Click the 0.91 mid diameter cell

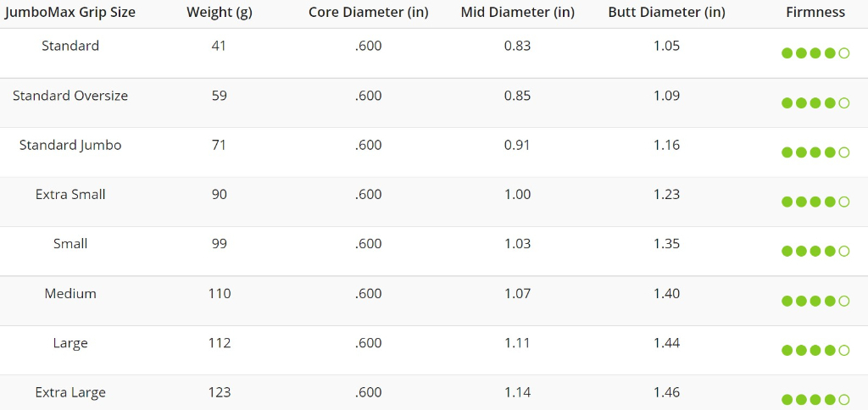click(x=517, y=145)
